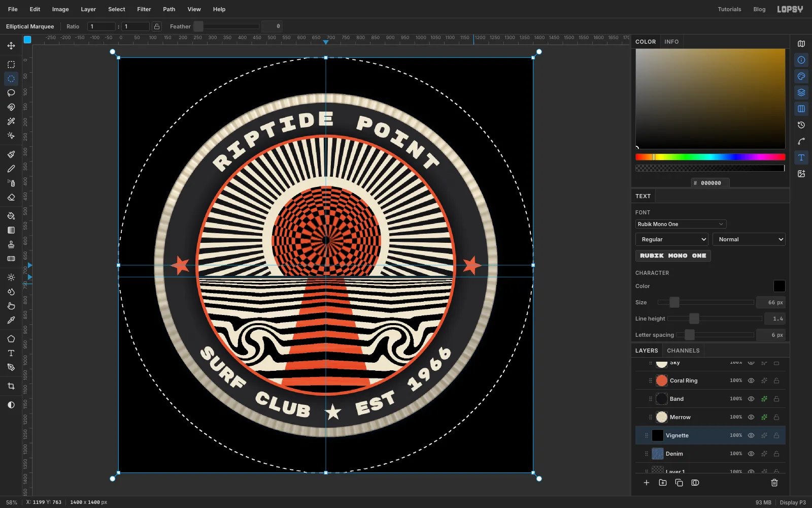Click the hue spectrum slider

pyautogui.click(x=710, y=157)
